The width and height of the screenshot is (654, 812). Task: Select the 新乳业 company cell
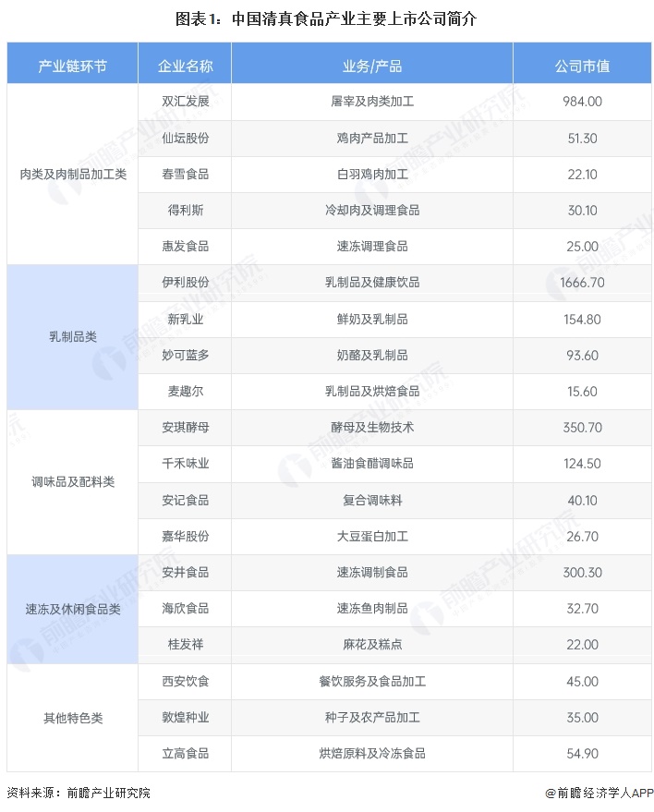185,319
